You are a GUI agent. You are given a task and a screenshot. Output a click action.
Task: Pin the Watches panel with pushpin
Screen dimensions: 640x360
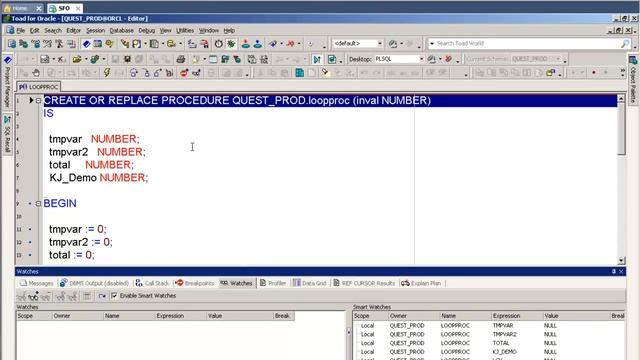click(x=613, y=271)
